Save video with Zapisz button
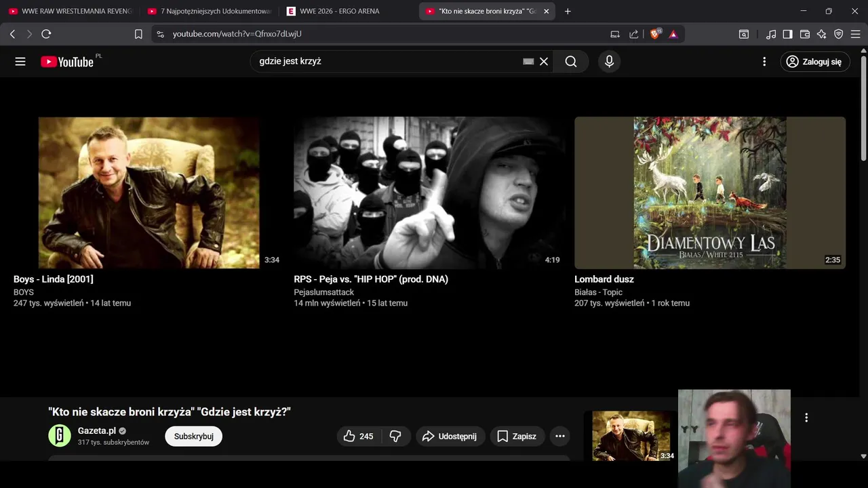Image resolution: width=868 pixels, height=488 pixels. [517, 436]
